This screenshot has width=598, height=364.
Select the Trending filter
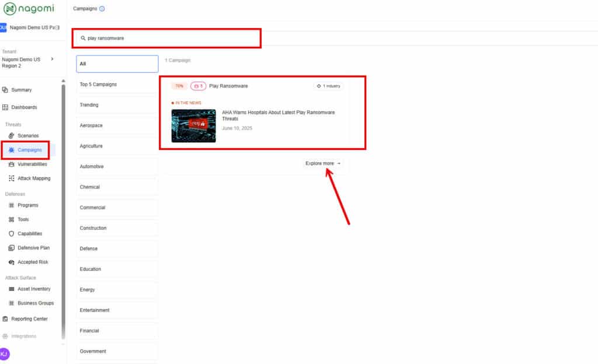[x=117, y=105]
